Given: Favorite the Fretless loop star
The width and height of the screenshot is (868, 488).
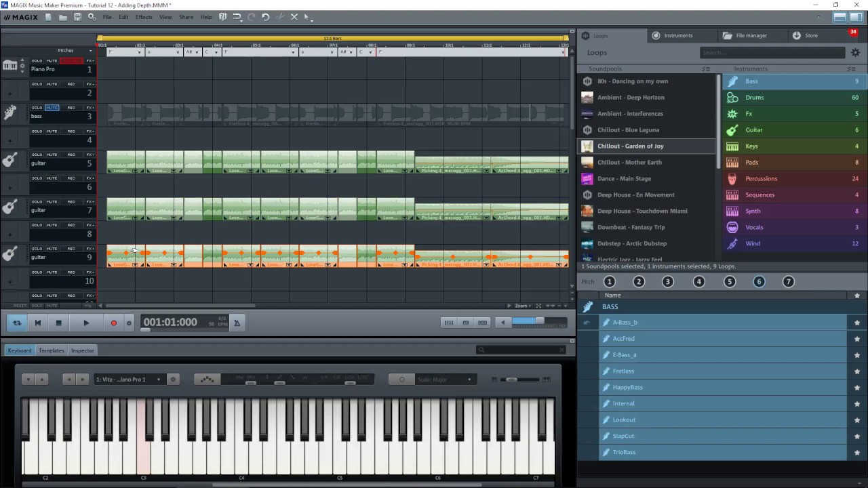Looking at the screenshot, I should click(857, 371).
